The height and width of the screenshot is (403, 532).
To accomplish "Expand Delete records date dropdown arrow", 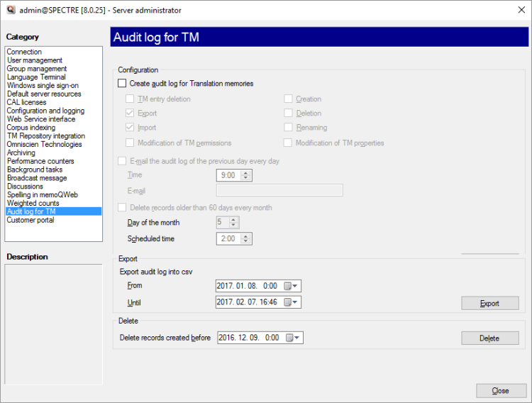I will tap(297, 338).
